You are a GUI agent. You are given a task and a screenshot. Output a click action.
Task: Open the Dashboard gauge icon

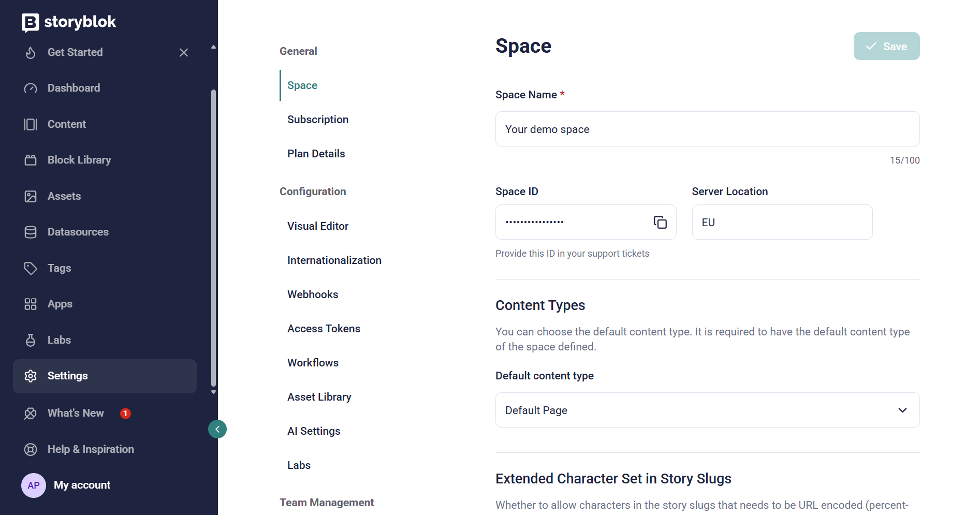tap(31, 88)
